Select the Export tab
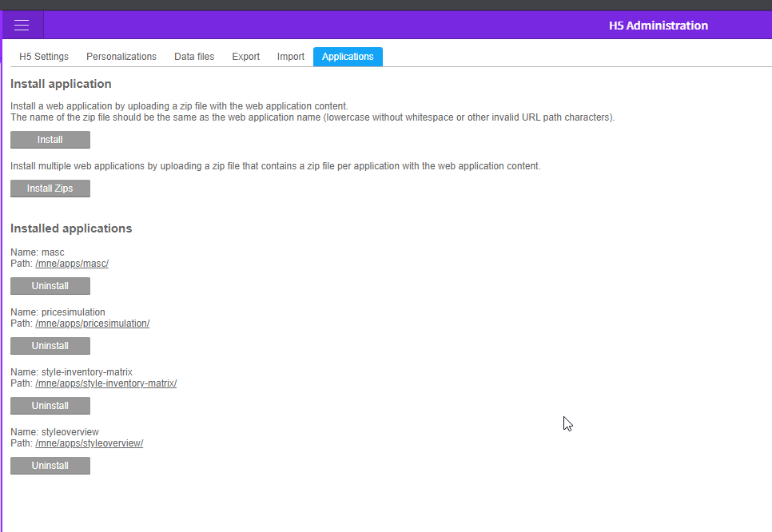Screen dimensions: 772x532 245,57
